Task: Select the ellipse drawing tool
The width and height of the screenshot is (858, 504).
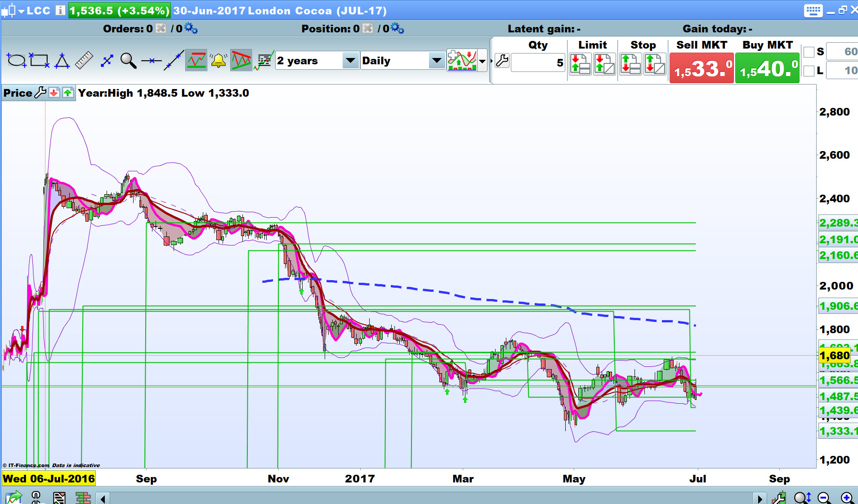Action: click(x=17, y=60)
